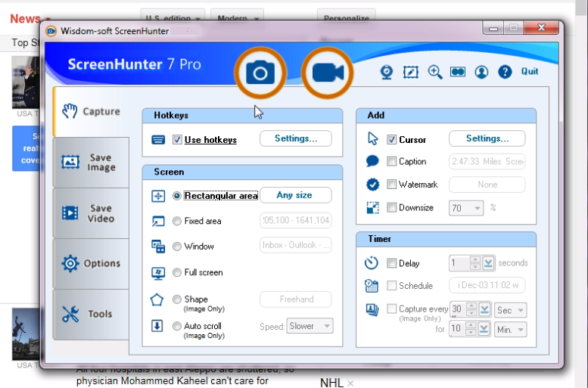Click the caption speech bubble icon
588x388 pixels.
(x=372, y=161)
